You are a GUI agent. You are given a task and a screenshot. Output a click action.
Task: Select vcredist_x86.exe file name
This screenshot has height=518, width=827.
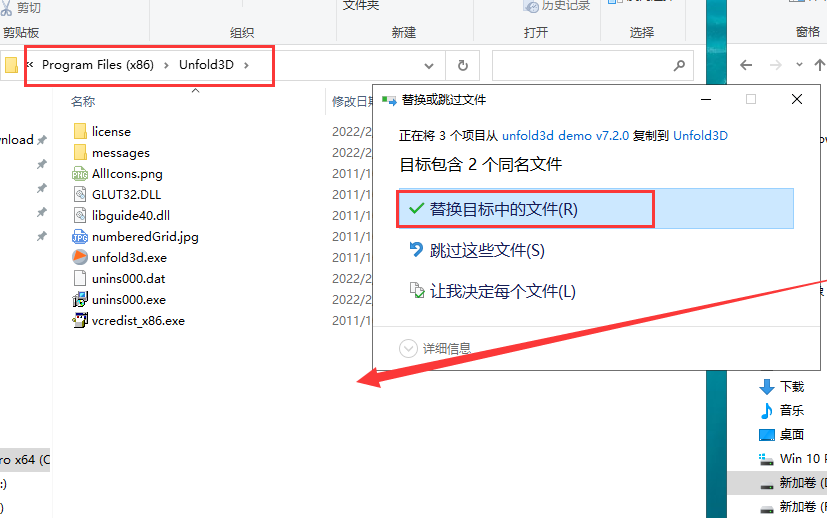click(x=138, y=320)
